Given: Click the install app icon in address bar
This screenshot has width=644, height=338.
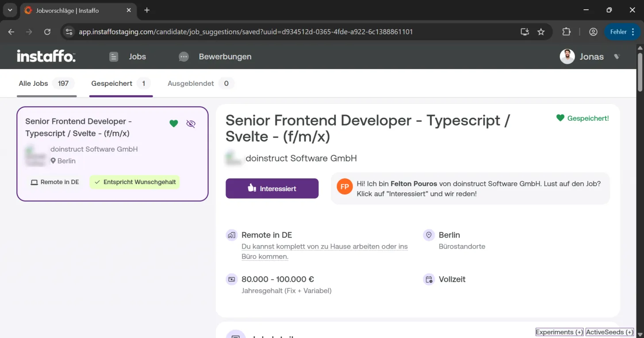Looking at the screenshot, I should (525, 32).
